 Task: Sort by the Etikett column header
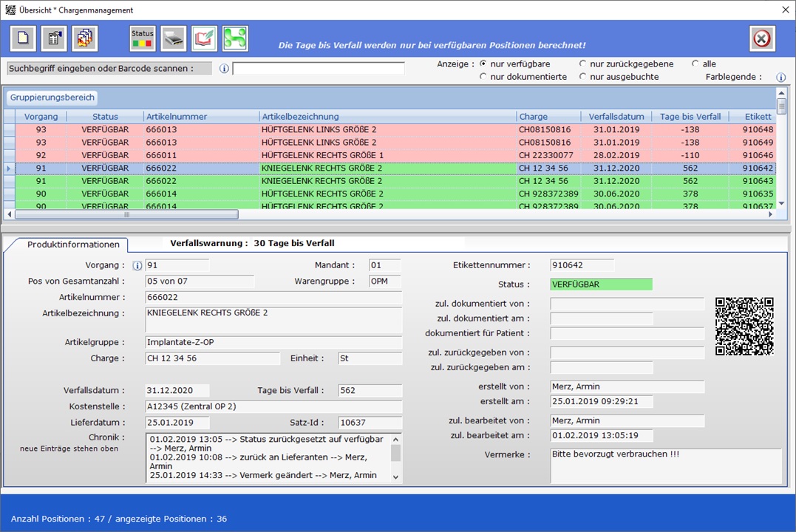(x=753, y=117)
